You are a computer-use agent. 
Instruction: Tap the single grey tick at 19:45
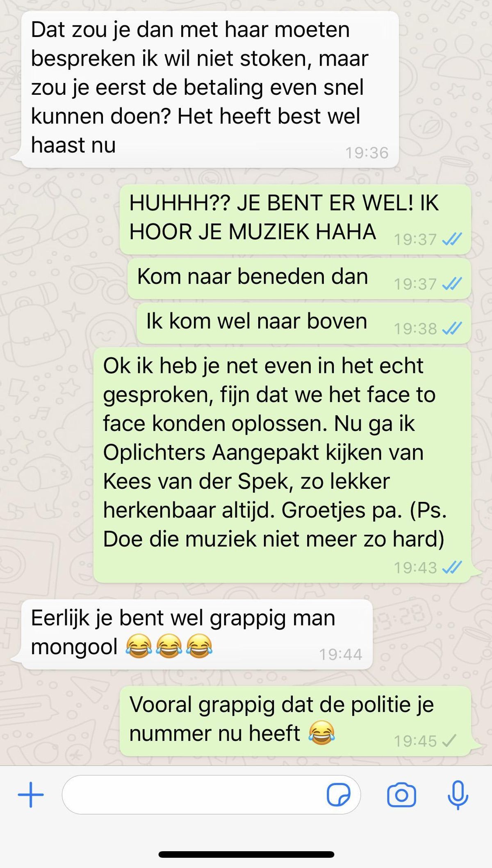point(449,740)
